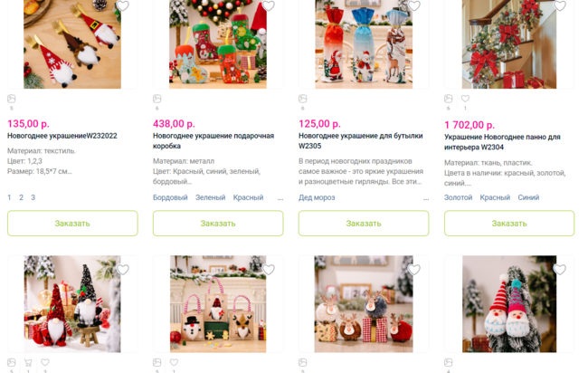Viewport: 588px width, 373px height.
Task: Click image gallery icon under the 438,00 р. product
Action: click(x=156, y=99)
